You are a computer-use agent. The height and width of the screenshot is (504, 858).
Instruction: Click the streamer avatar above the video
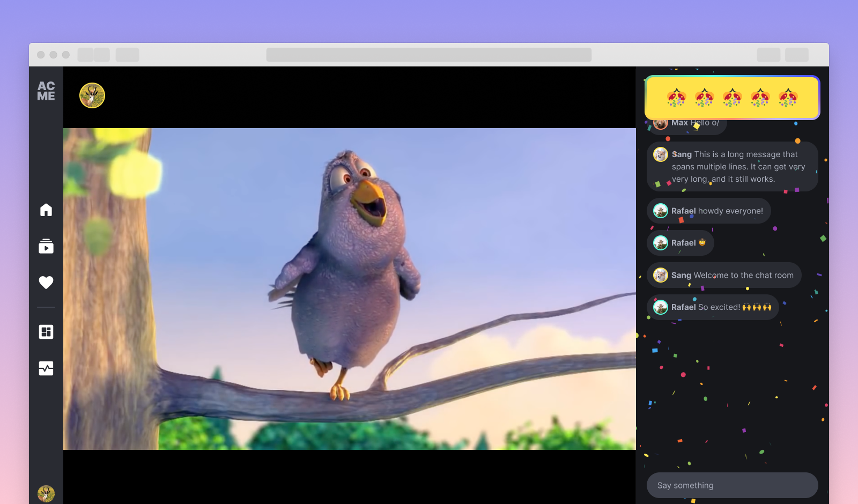(92, 95)
